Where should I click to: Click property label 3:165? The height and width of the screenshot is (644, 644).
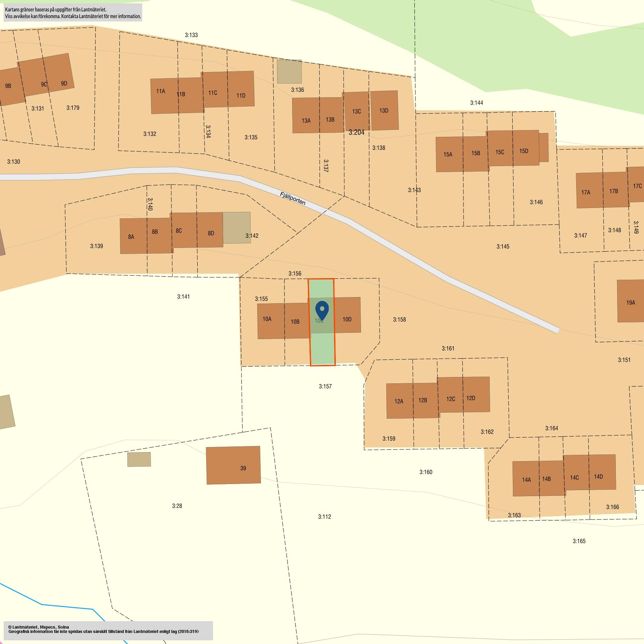click(579, 541)
